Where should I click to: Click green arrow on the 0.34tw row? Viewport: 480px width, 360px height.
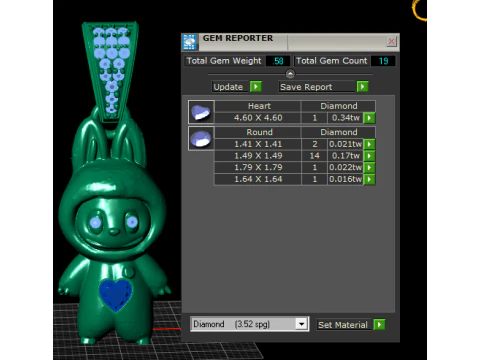[369, 118]
